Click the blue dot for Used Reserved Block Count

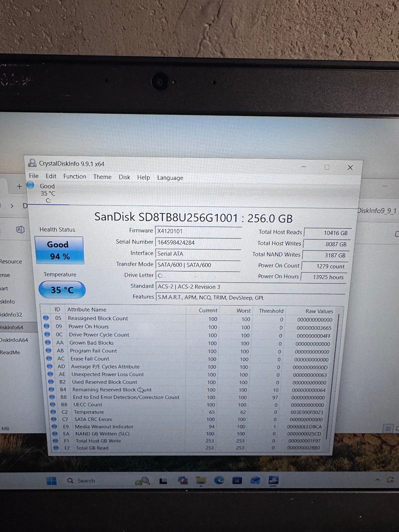coord(51,382)
